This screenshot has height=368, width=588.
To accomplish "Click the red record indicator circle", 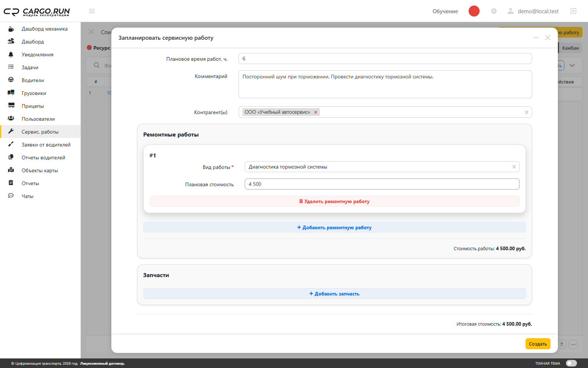I will pyautogui.click(x=474, y=11).
